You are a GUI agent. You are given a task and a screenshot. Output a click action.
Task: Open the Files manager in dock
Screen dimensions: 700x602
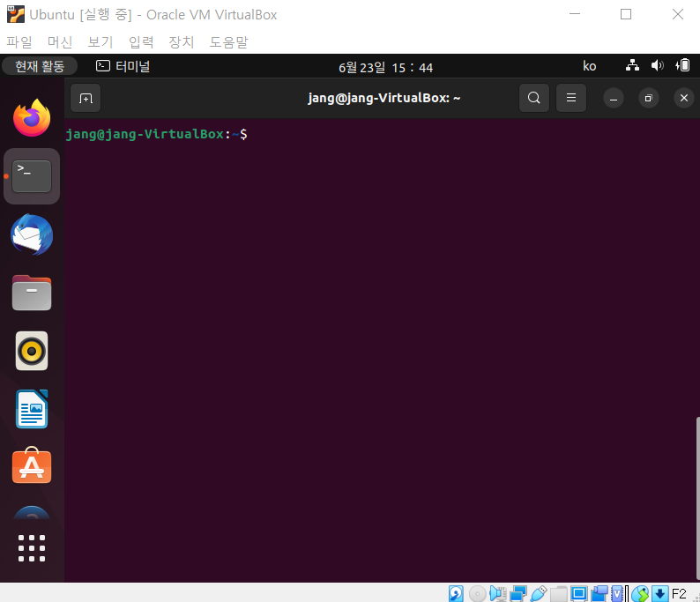click(32, 293)
